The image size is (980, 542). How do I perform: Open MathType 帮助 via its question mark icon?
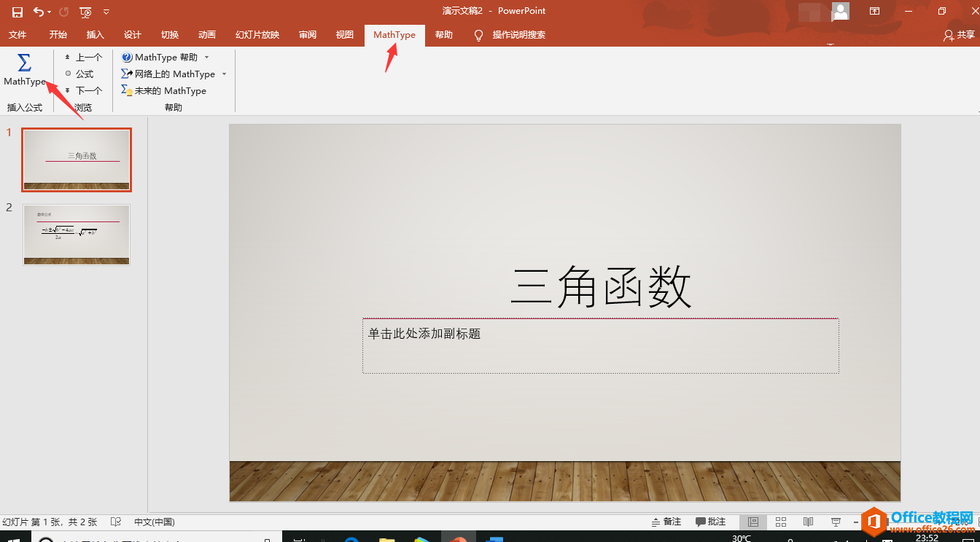coord(127,56)
